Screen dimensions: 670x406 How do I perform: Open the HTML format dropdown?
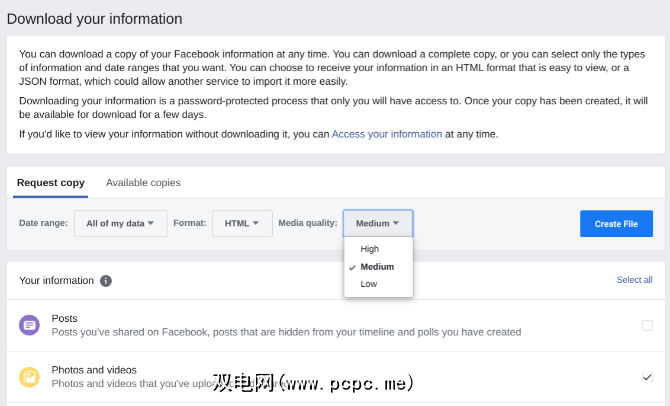coord(242,223)
